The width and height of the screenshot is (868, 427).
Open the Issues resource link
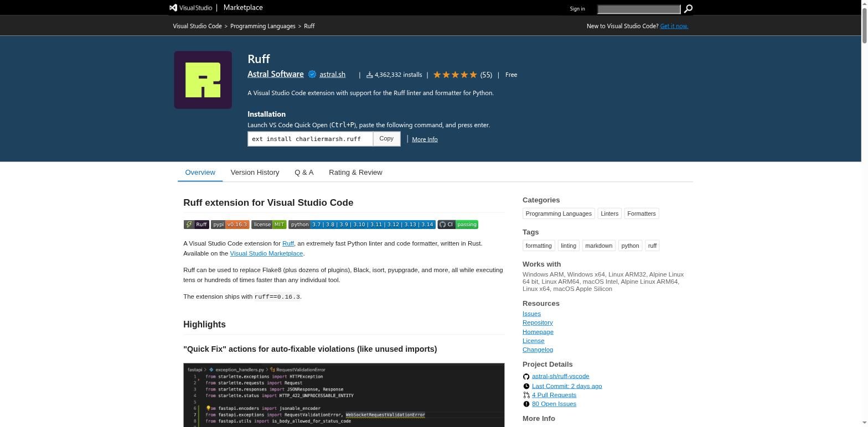pyautogui.click(x=531, y=314)
